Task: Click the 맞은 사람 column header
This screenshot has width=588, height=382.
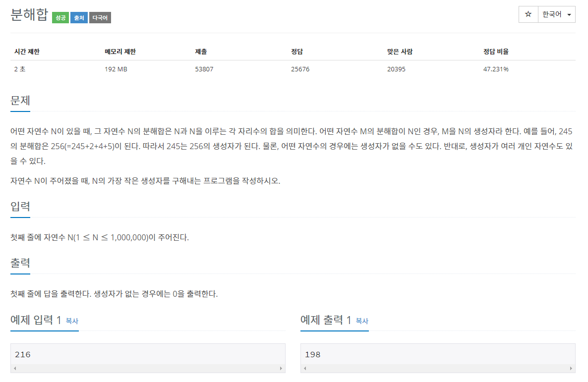Action: (400, 52)
